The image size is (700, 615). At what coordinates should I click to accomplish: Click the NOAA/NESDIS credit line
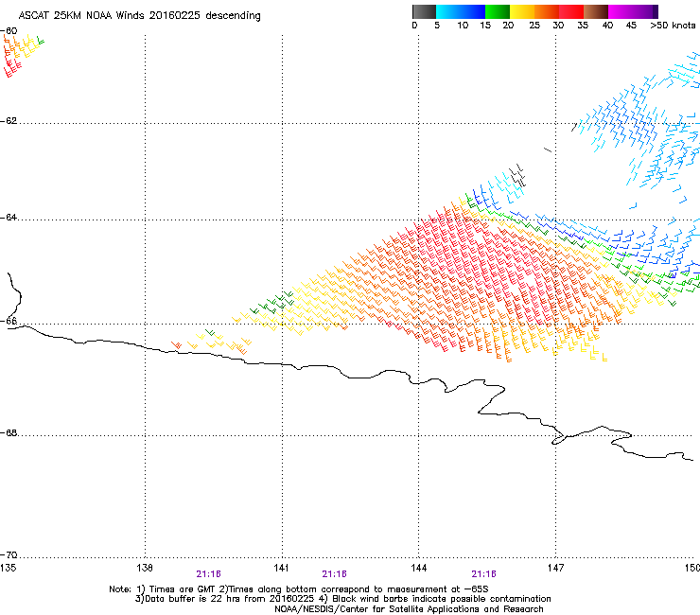(409, 609)
